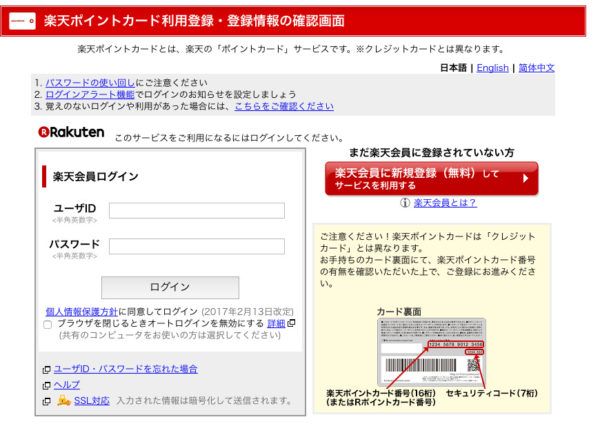This screenshot has height=426, width=600.
Task: Open こちらをご確認ください link
Action: tap(284, 106)
